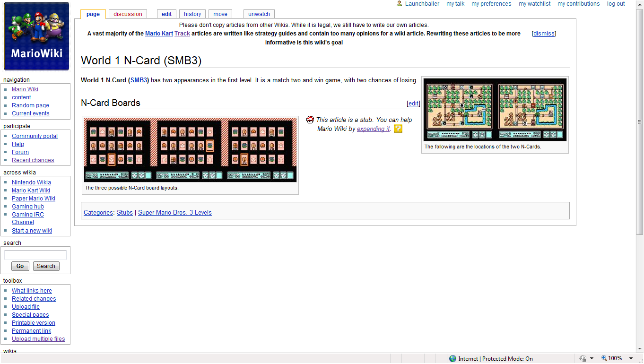Image resolution: width=644 pixels, height=364 pixels.
Task: View Recent changes
Action: pyautogui.click(x=33, y=160)
